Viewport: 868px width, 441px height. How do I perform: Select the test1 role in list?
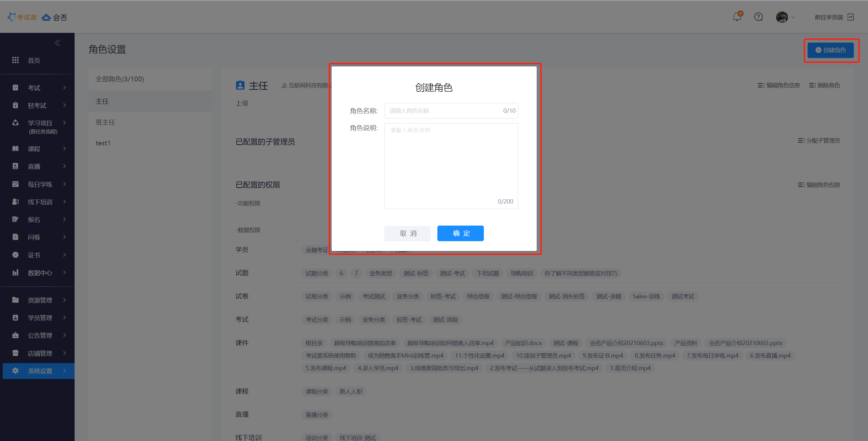(x=103, y=143)
